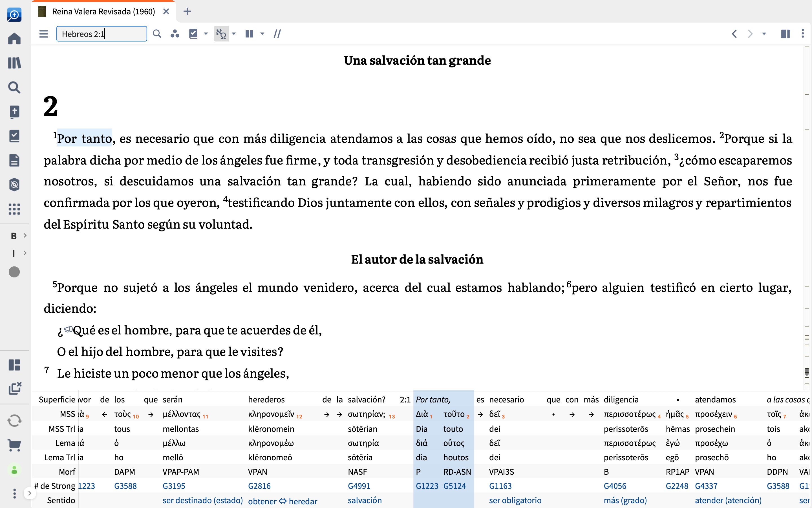Open dropdown beside the columns icon
The image size is (812, 508).
pyautogui.click(x=262, y=34)
